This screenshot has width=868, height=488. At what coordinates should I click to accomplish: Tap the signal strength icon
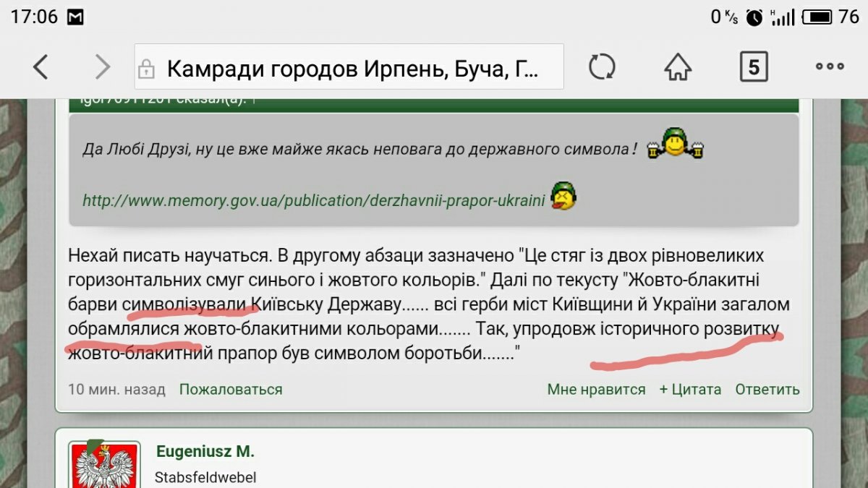(x=782, y=17)
